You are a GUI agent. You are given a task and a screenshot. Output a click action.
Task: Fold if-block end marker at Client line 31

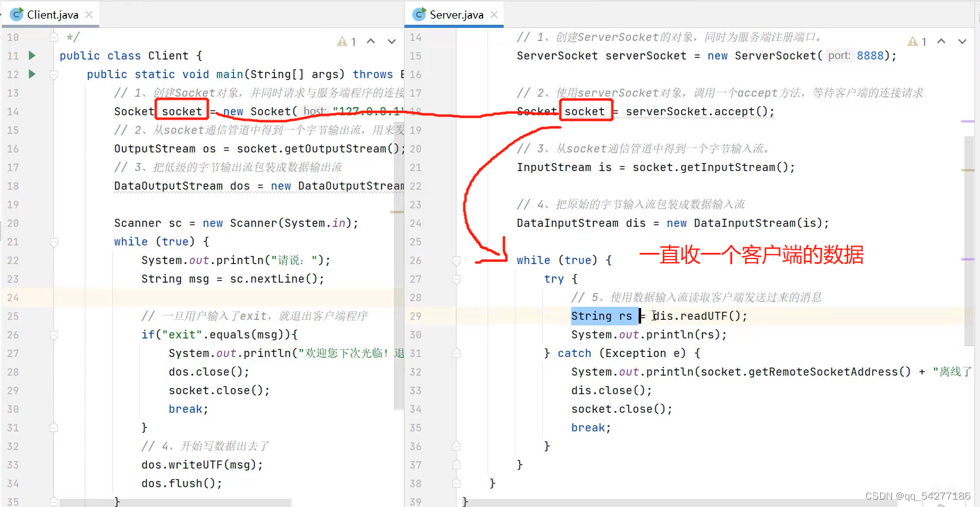point(54,427)
